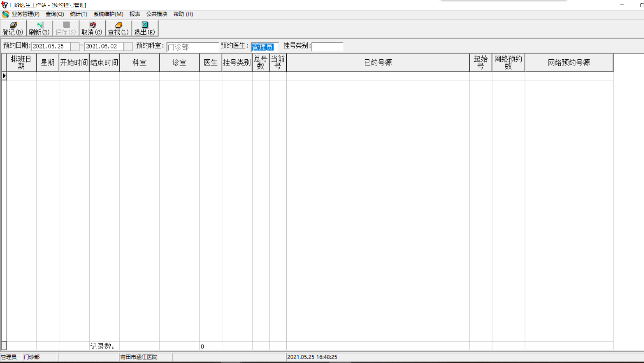The width and height of the screenshot is (644, 363).
Task: Expand the end date 2021.06.02 dropdown
Action: [x=128, y=46]
